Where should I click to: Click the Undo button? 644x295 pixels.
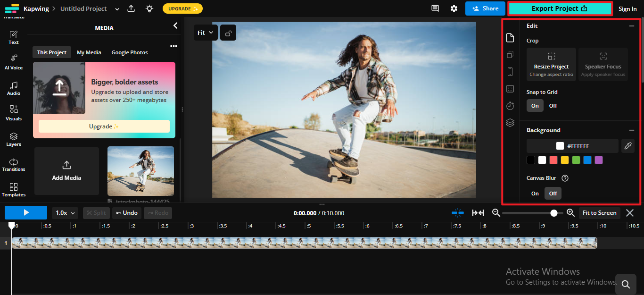126,212
